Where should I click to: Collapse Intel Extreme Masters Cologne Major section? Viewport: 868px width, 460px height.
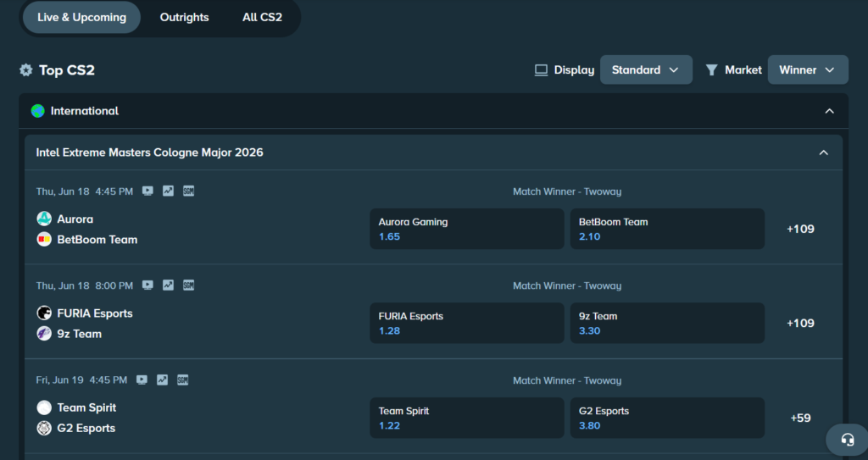pyautogui.click(x=824, y=152)
